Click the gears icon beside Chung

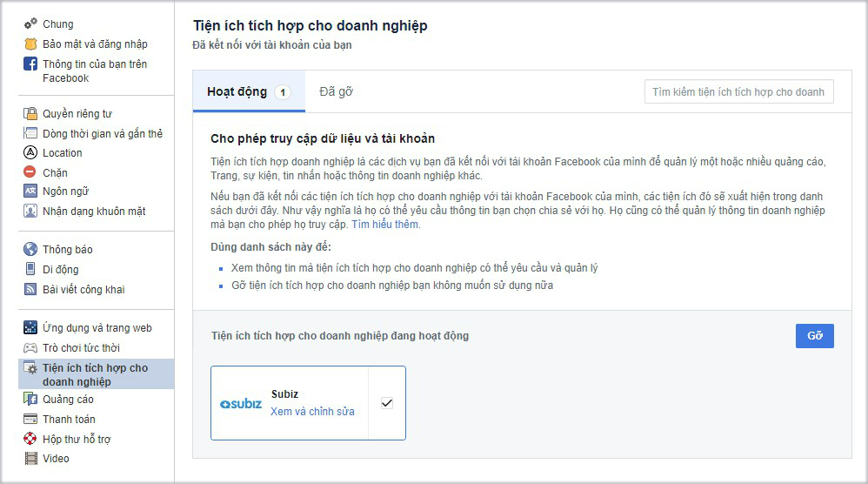[30, 24]
